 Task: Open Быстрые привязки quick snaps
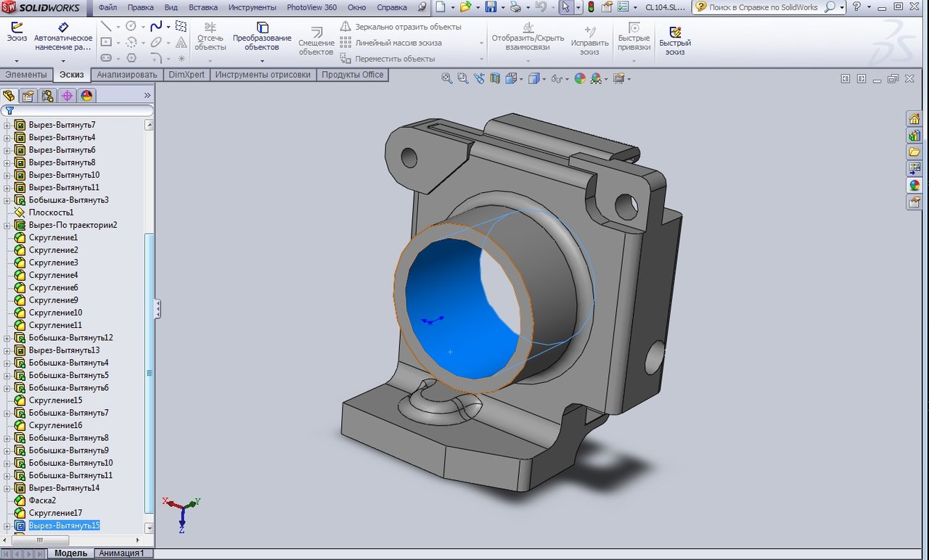point(634,36)
